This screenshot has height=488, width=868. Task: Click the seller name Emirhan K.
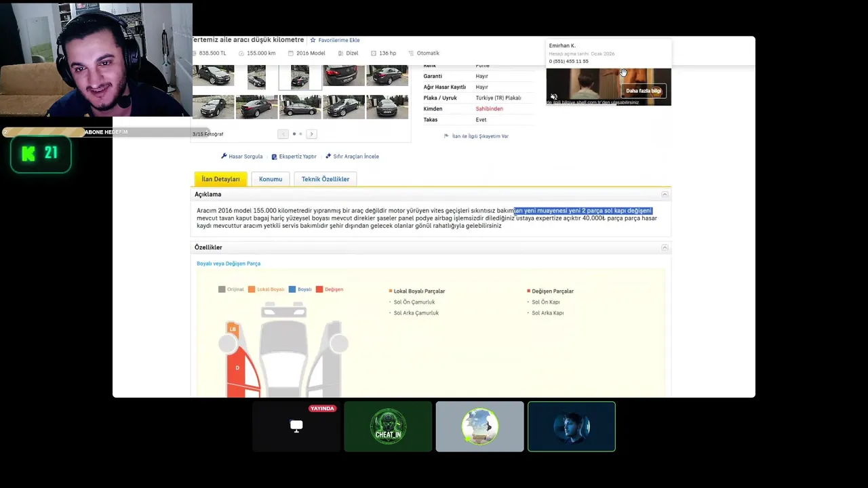(562, 45)
